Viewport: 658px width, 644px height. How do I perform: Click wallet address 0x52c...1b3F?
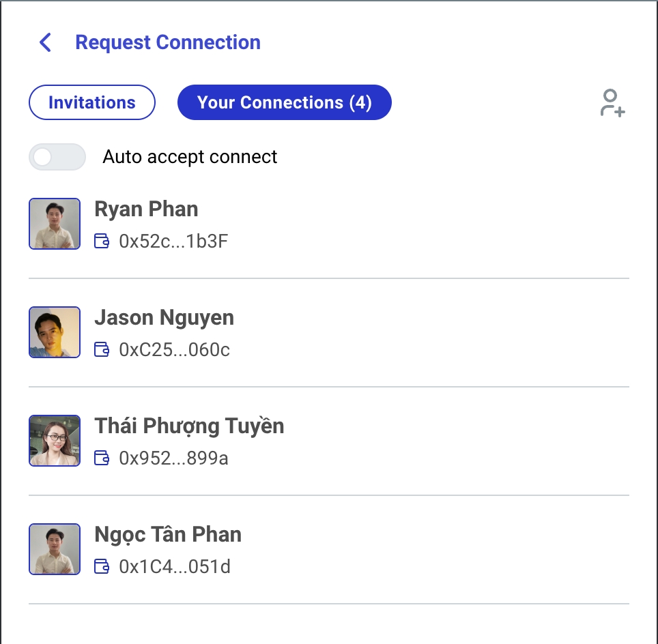173,241
